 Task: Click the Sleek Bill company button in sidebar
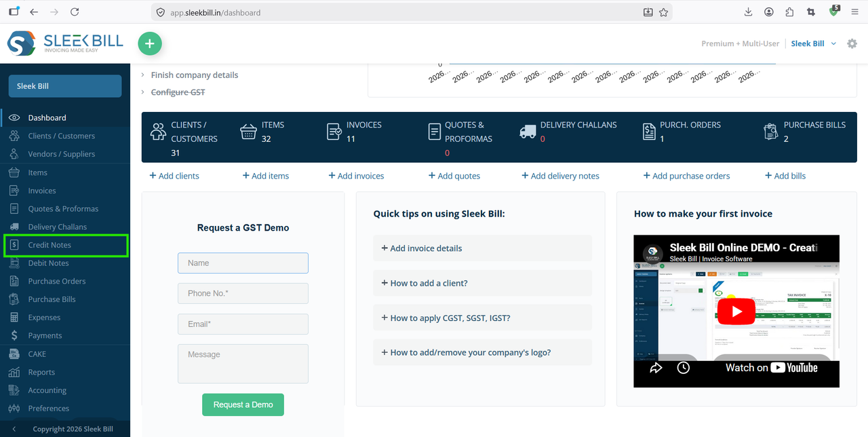(65, 86)
